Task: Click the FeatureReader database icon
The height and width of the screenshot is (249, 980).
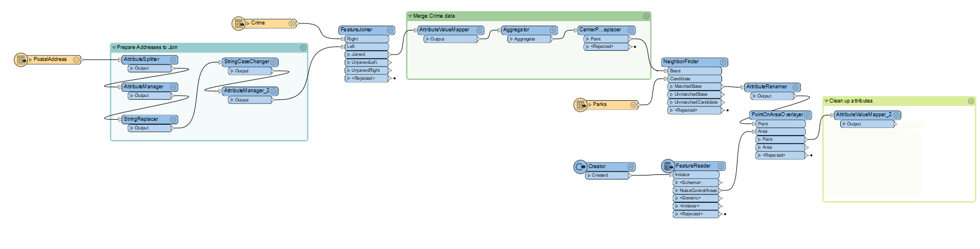Action: (667, 166)
